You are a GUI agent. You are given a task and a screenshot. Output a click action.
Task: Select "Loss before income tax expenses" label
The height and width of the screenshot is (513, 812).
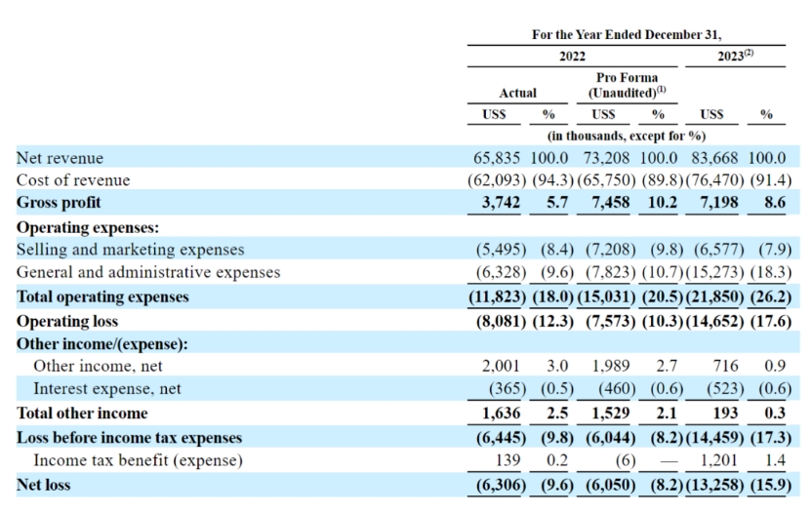[130, 438]
